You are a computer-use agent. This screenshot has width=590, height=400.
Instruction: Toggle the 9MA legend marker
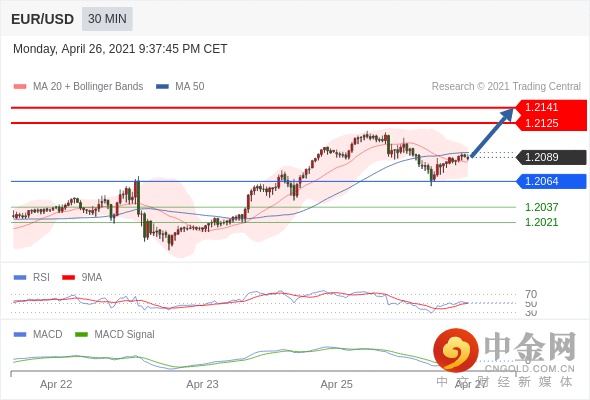coord(68,278)
